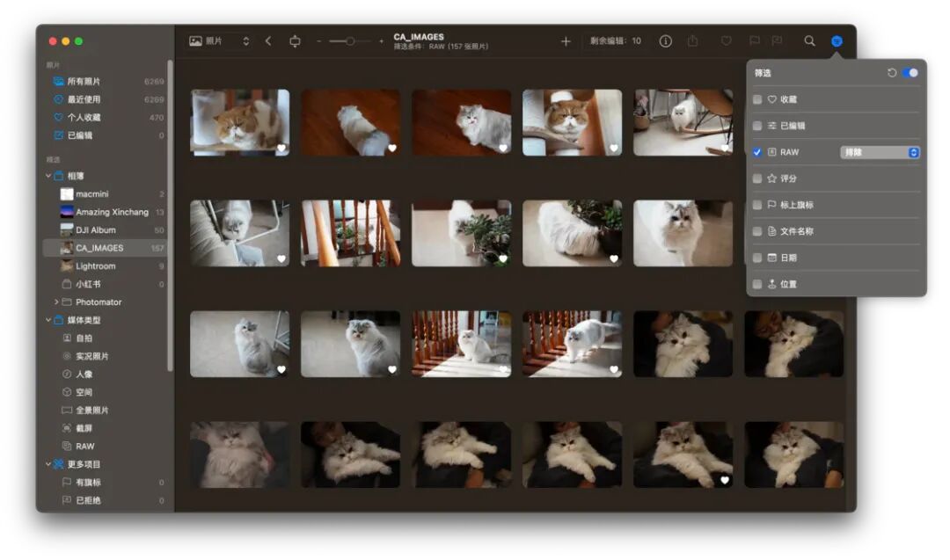This screenshot has height=560, width=950.
Task: Check the 评分 filter checkbox
Action: (x=757, y=178)
